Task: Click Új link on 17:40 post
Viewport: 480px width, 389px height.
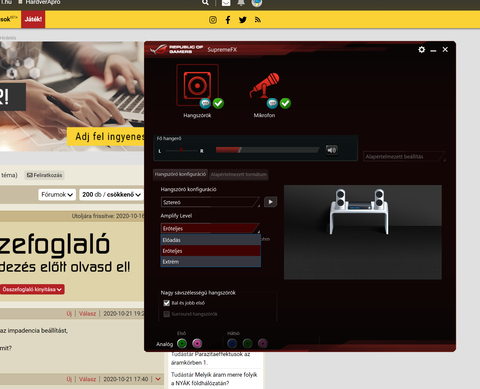Action: pyautogui.click(x=69, y=379)
